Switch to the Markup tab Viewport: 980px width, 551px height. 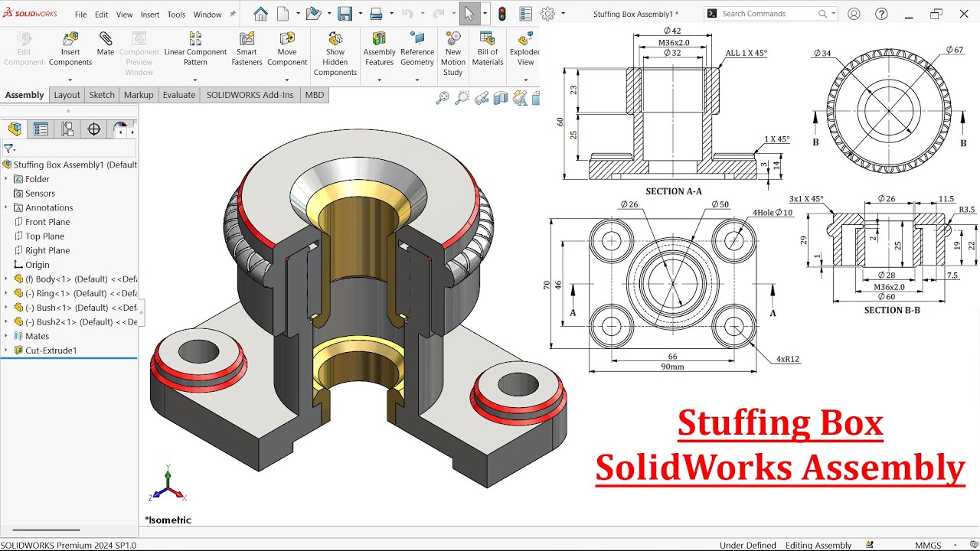pos(139,95)
